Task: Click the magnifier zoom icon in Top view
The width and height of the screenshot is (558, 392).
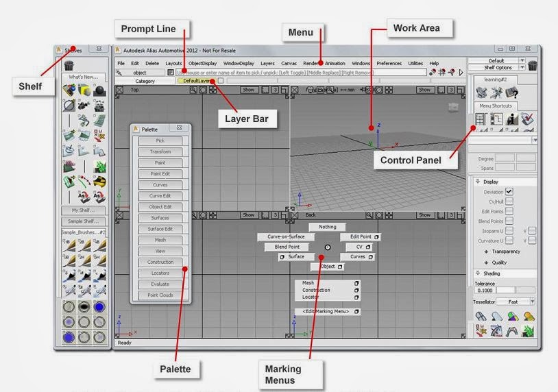Action: pos(193,90)
